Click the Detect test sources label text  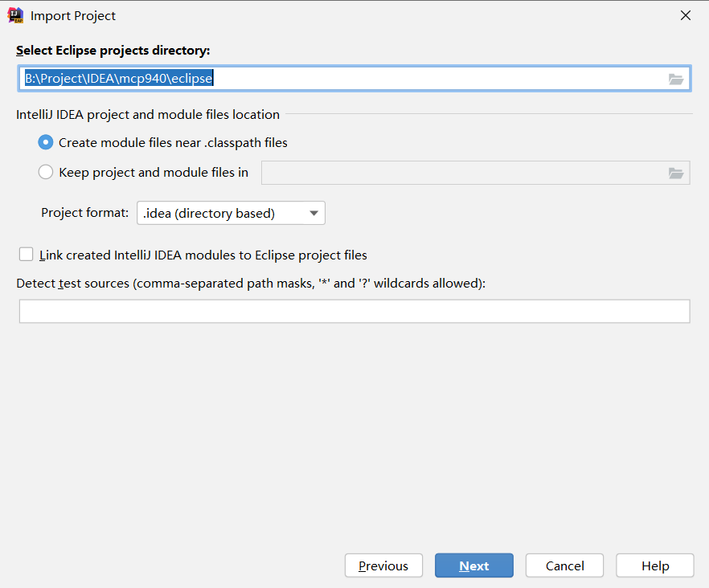(x=251, y=283)
